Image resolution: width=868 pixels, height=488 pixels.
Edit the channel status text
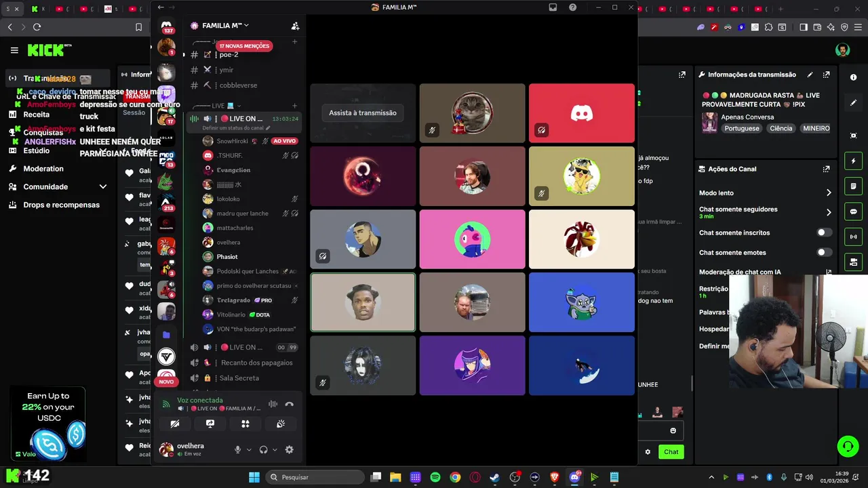click(x=236, y=128)
